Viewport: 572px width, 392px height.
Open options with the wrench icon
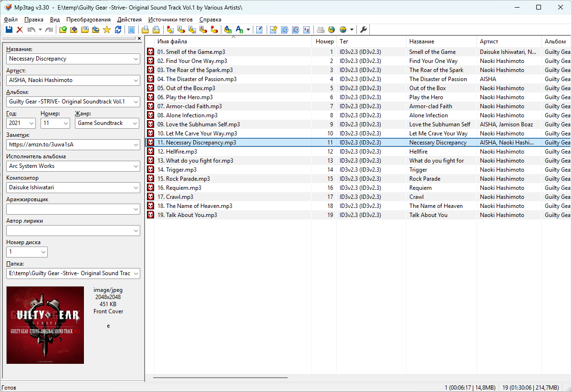tap(364, 30)
